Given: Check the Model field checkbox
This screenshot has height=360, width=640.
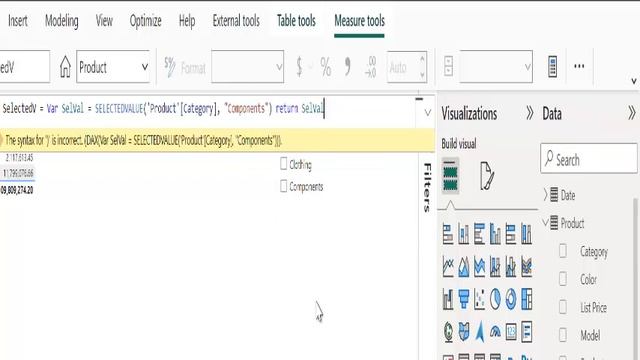Looking at the screenshot, I should tap(563, 335).
